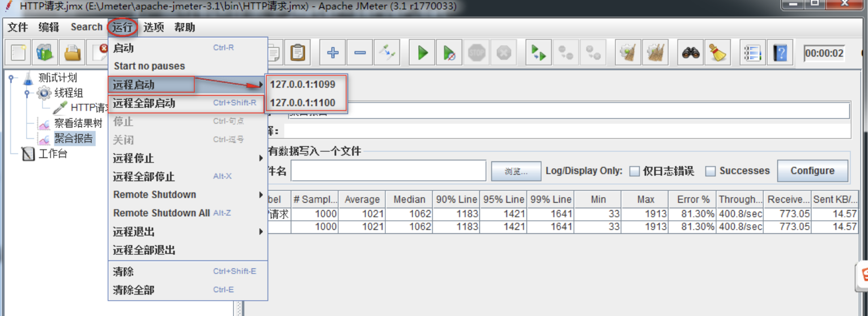This screenshot has width=868, height=316.
Task: Choose 远程全部启动 menu item
Action: coord(188,103)
